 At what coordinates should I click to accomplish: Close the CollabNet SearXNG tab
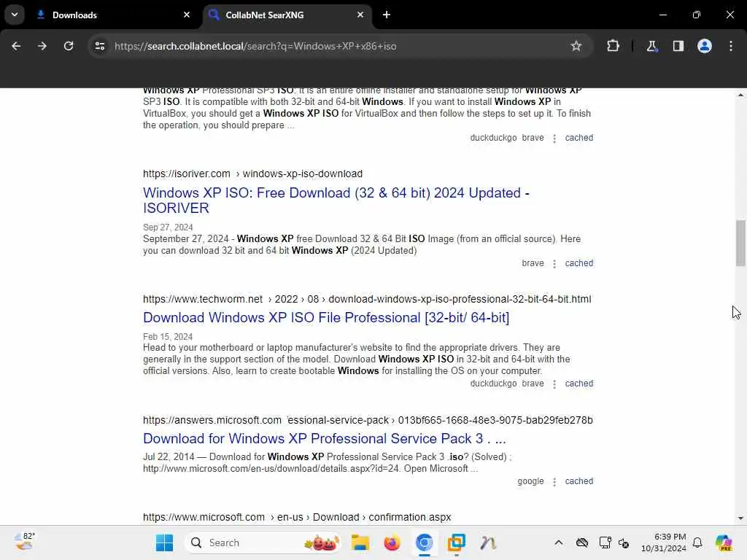pos(360,15)
